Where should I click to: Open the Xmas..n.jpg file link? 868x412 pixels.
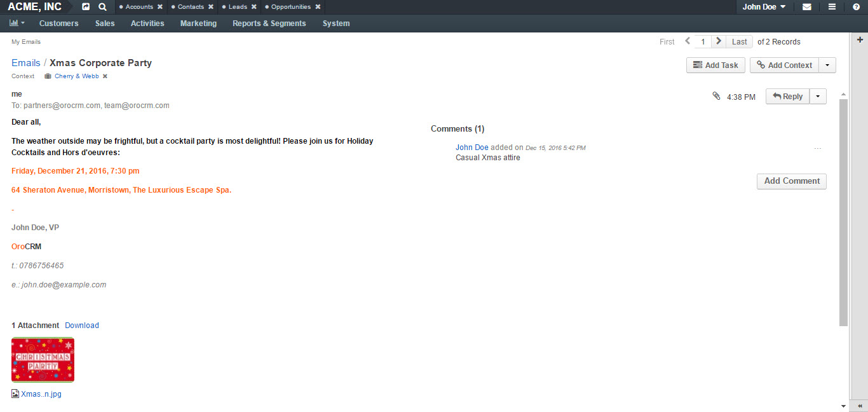point(41,394)
